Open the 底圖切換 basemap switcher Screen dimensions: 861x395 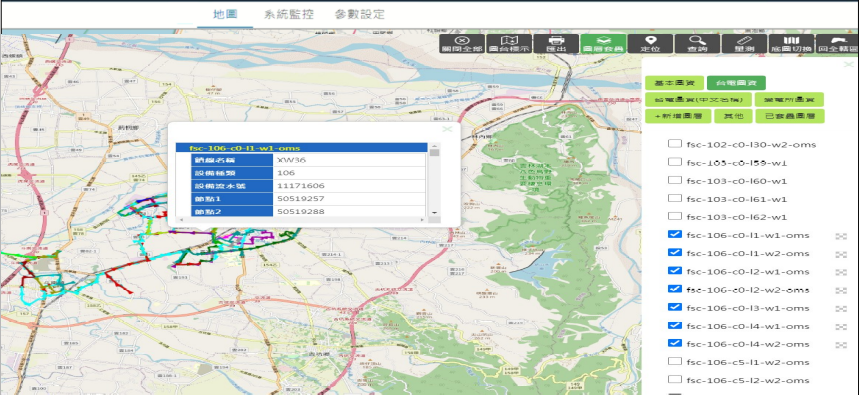791,43
